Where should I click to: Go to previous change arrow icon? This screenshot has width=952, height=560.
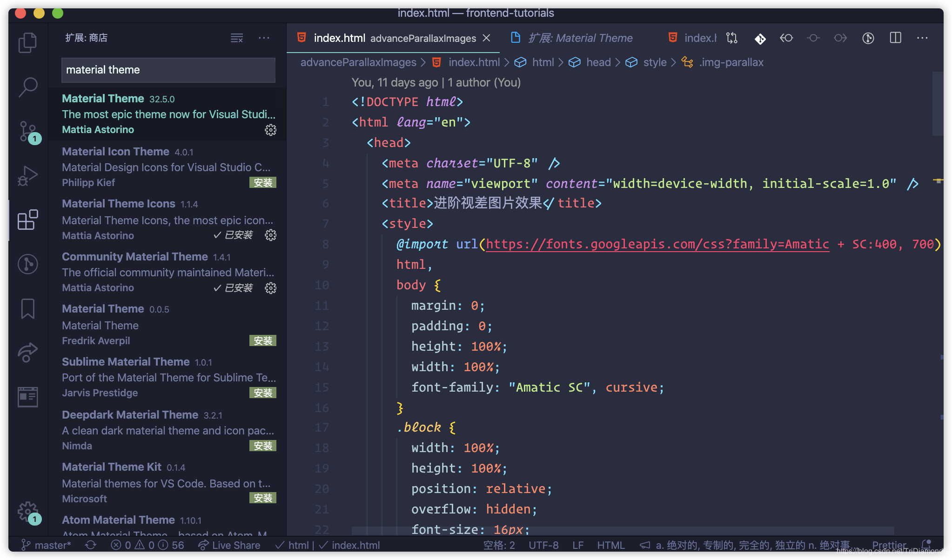[x=786, y=38]
